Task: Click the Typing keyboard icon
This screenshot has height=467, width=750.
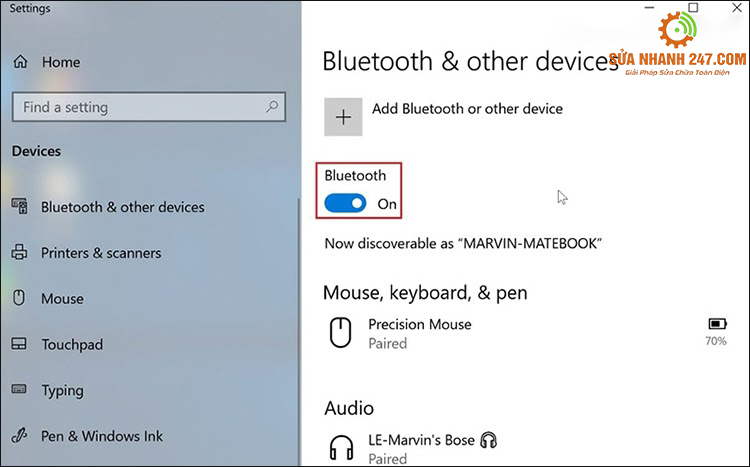Action: (19, 390)
